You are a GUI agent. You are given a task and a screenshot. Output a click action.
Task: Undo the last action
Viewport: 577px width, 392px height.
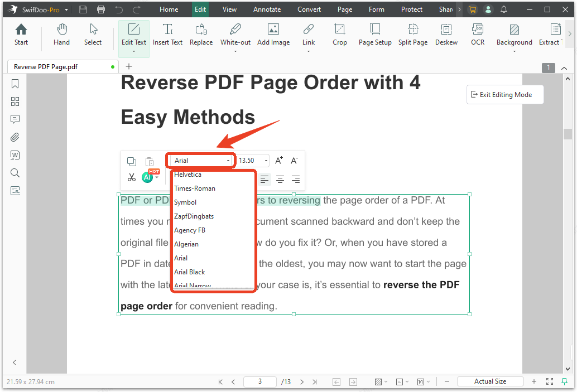coord(118,9)
